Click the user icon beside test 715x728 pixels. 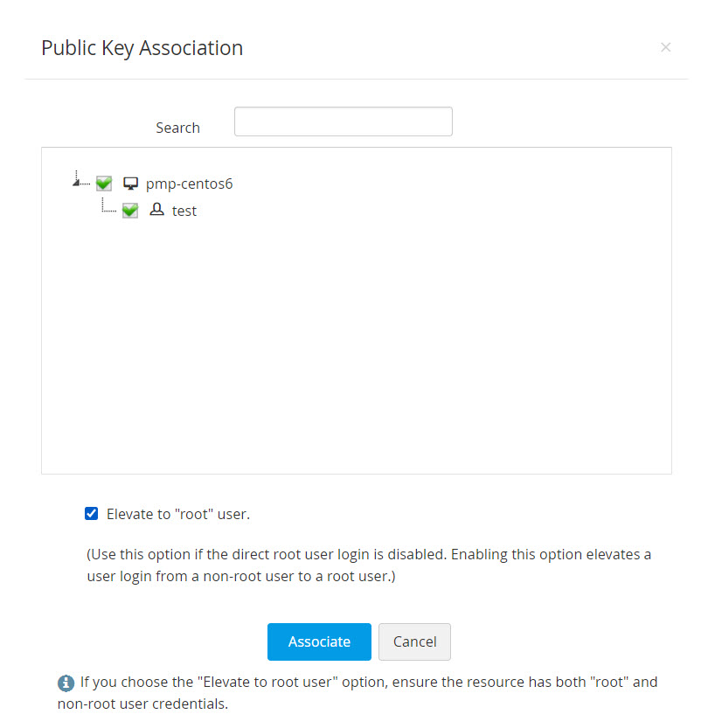tap(157, 210)
